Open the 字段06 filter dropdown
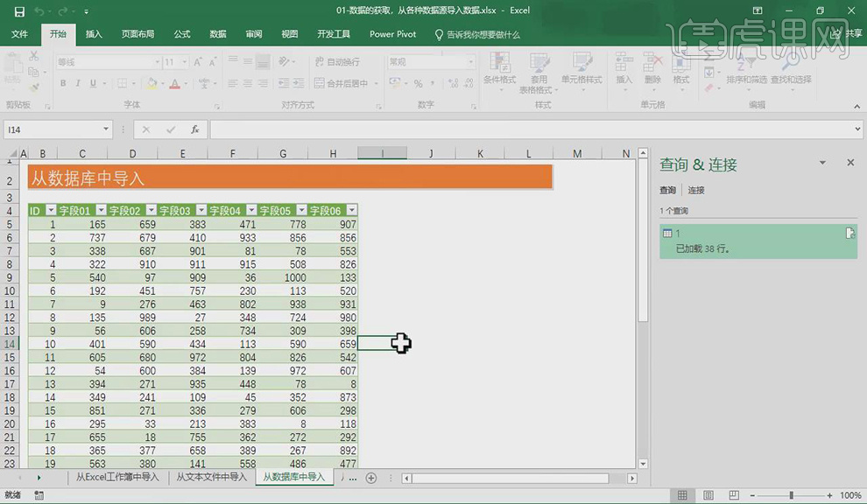Screen dimensions: 867x504 pyautogui.click(x=352, y=210)
